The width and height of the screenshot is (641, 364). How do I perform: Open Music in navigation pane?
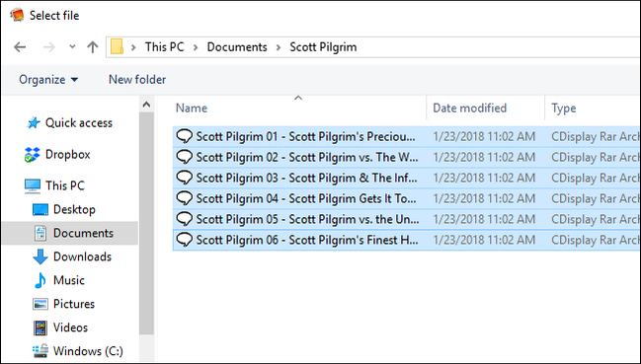pos(69,280)
